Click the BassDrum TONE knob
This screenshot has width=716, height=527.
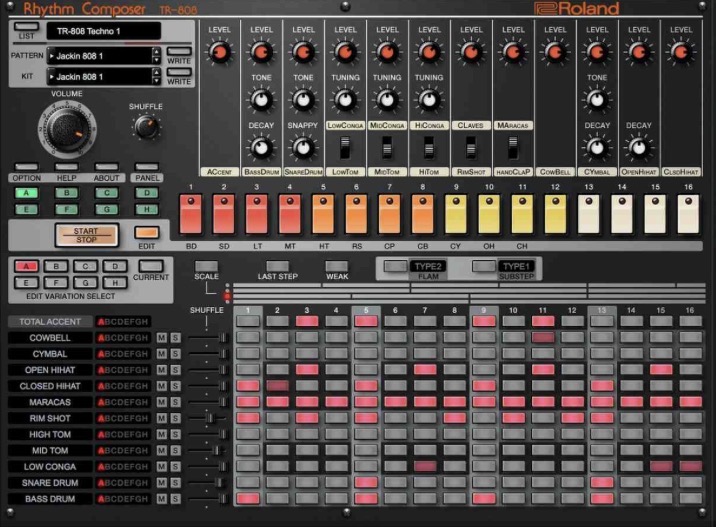click(261, 100)
